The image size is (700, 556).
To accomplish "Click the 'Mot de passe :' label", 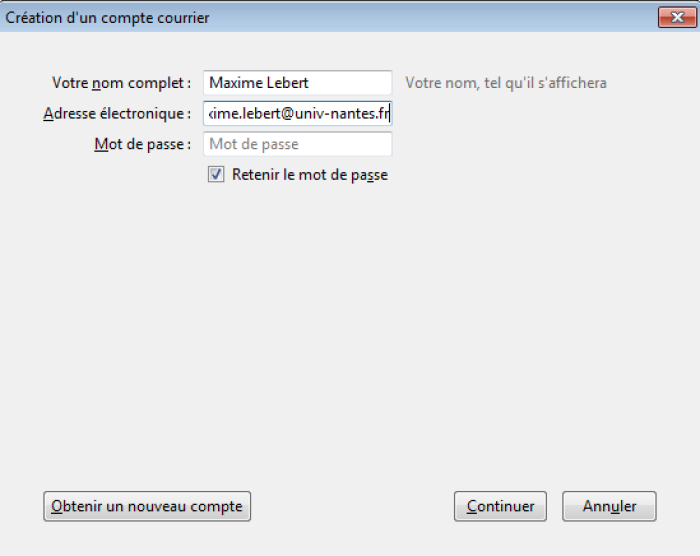I will click(x=142, y=145).
